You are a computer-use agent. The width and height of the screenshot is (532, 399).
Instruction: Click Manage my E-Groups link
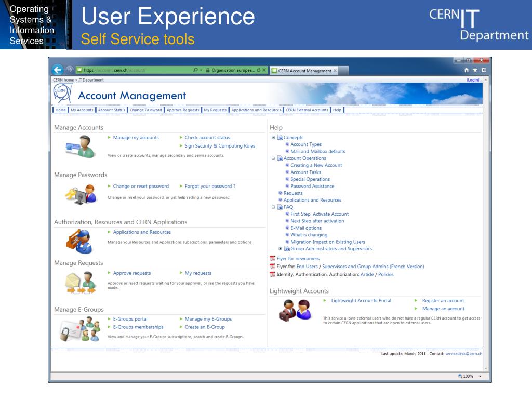point(208,319)
